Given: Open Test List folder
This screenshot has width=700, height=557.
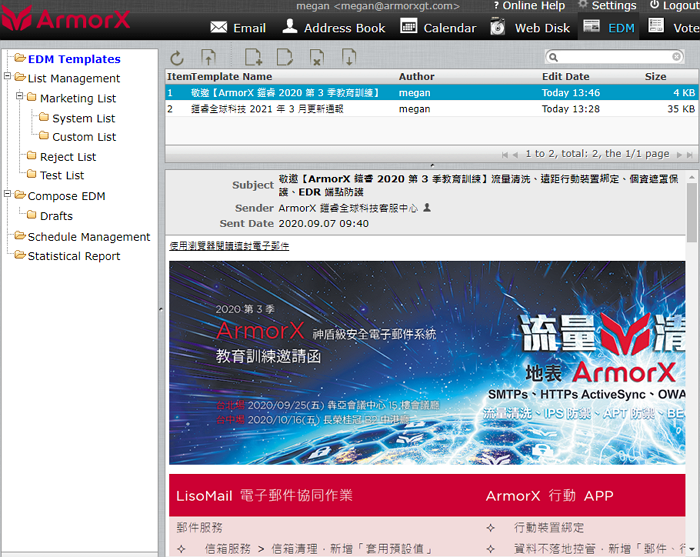Looking at the screenshot, I should coord(62,175).
